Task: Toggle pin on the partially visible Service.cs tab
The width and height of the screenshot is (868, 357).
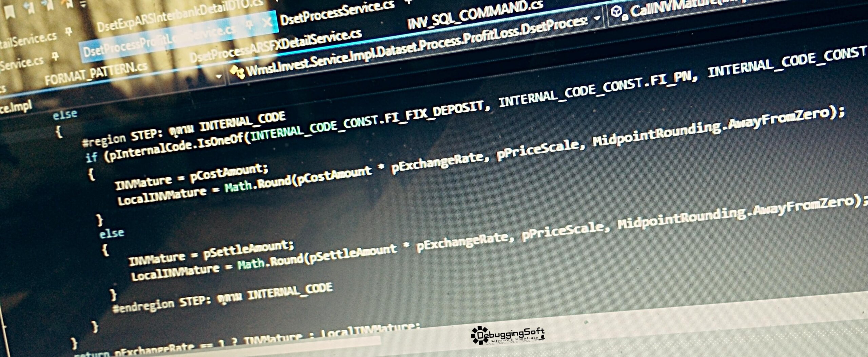Action: (55, 56)
